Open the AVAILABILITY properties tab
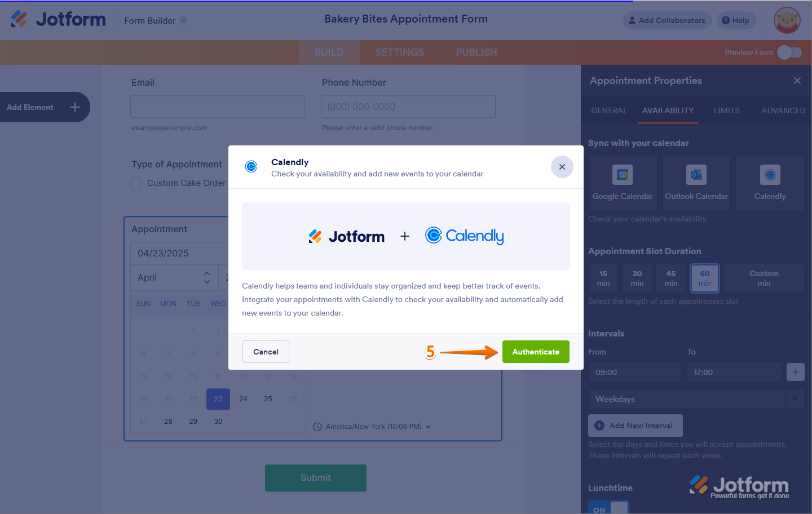Screen dimensions: 812x514 coord(668,110)
